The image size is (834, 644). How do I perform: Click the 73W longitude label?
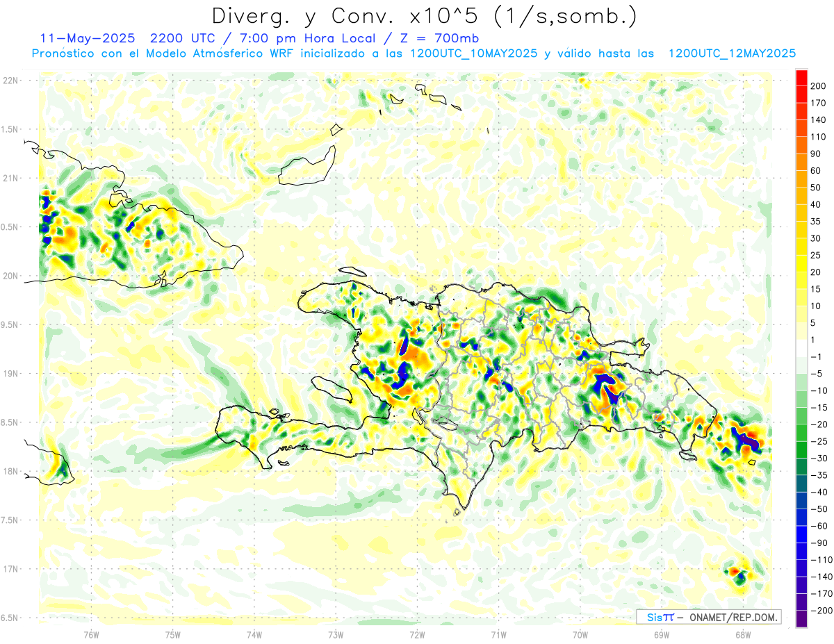336,634
